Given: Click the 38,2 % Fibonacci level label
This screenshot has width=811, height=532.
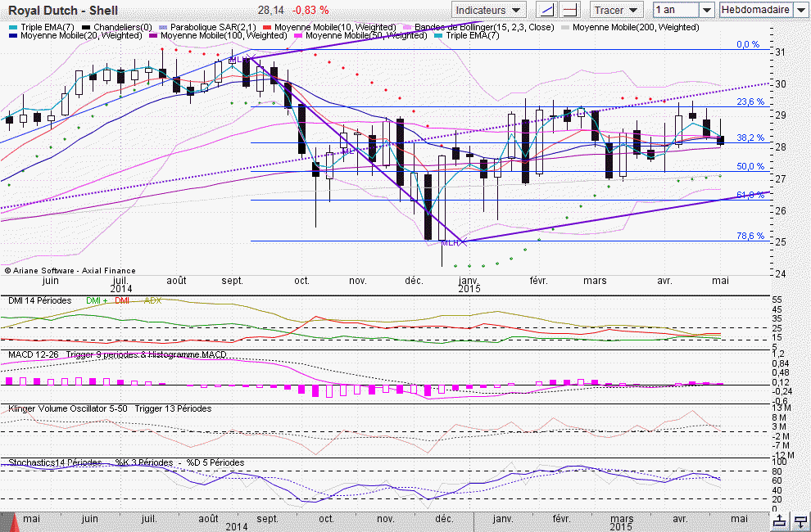Looking at the screenshot, I should (x=750, y=138).
